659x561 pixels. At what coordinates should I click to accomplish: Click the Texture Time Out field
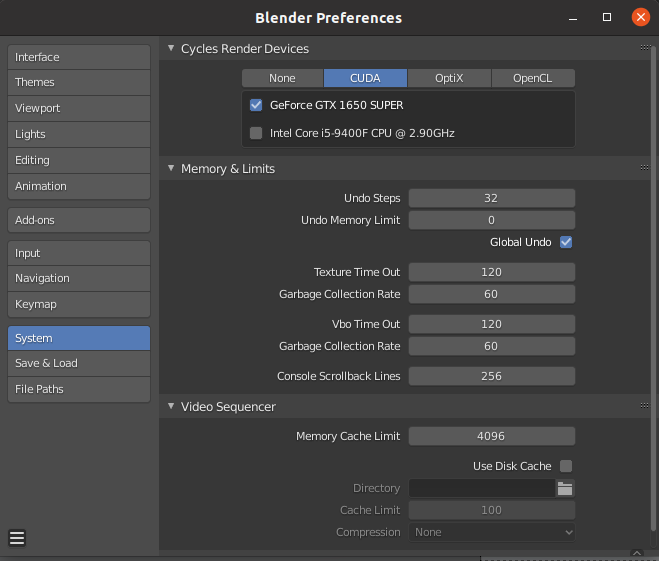[x=492, y=272]
